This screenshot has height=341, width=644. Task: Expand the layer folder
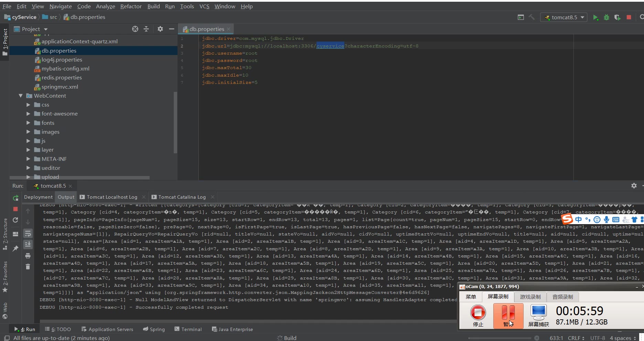click(x=28, y=150)
